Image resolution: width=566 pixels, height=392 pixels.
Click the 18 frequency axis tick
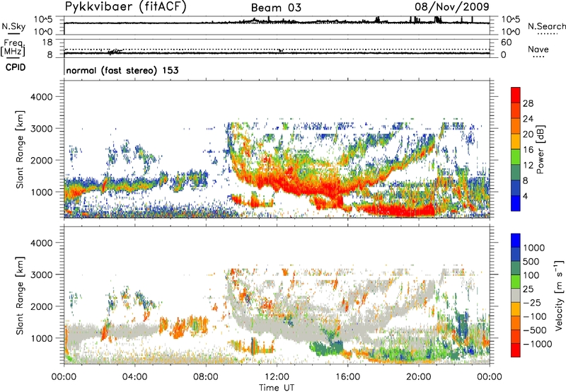pyautogui.click(x=47, y=42)
